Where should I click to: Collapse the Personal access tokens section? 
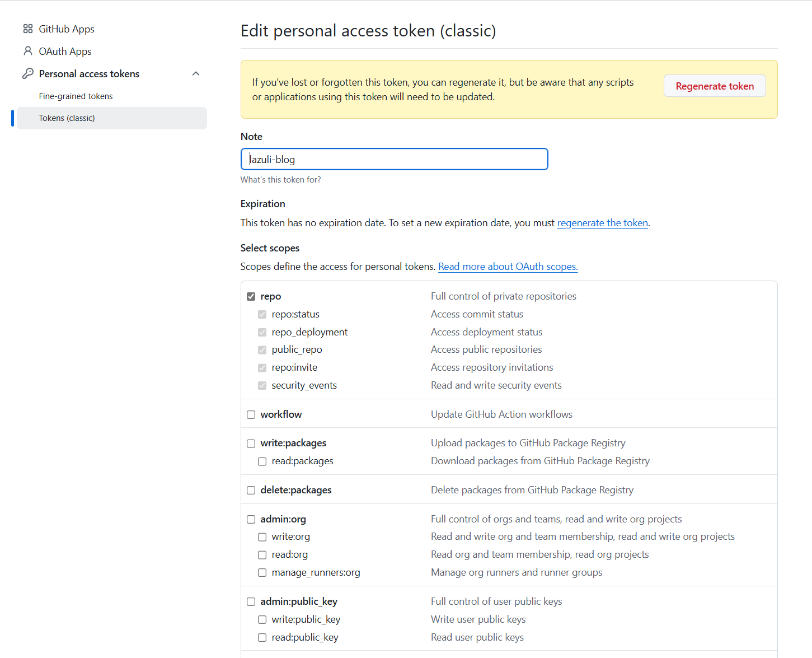point(196,74)
